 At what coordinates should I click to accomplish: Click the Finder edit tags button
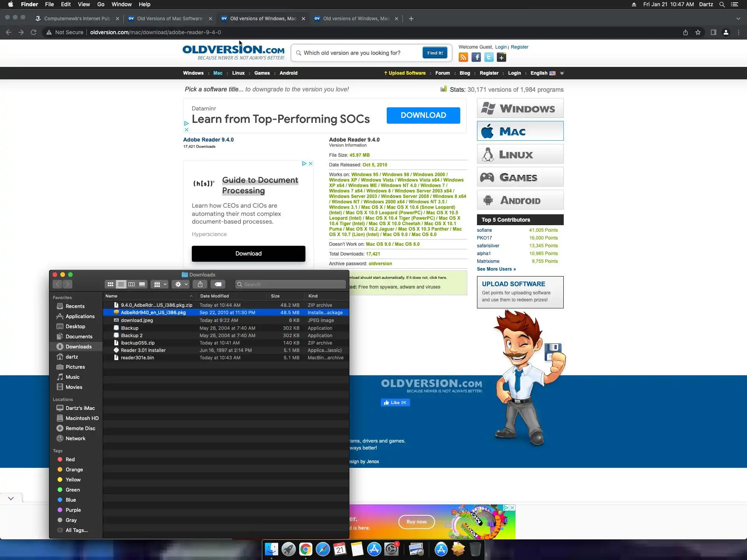click(x=218, y=284)
